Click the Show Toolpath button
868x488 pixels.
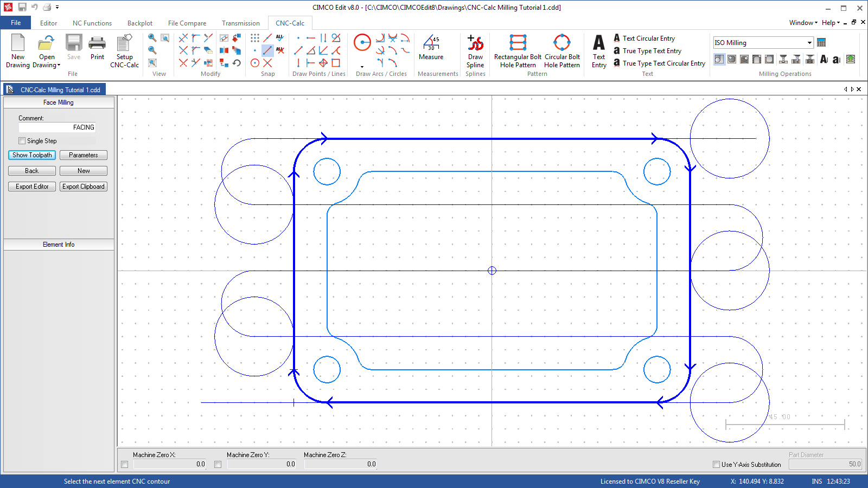coord(32,155)
